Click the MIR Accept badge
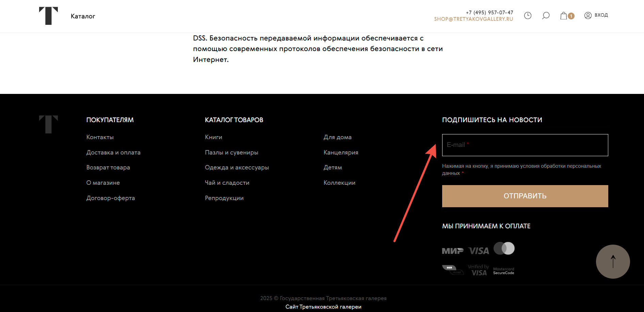 click(453, 270)
